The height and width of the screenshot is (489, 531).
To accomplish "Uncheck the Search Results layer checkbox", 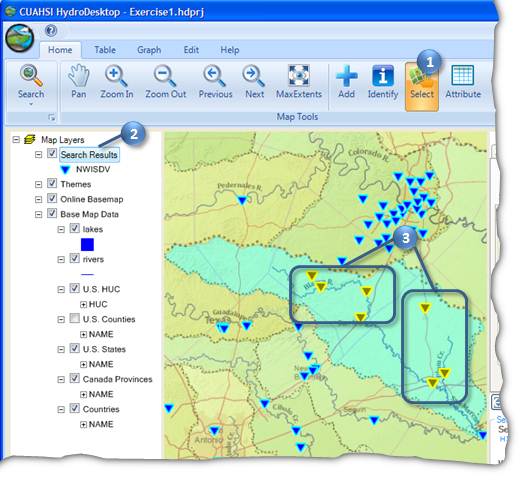I will 52,153.
